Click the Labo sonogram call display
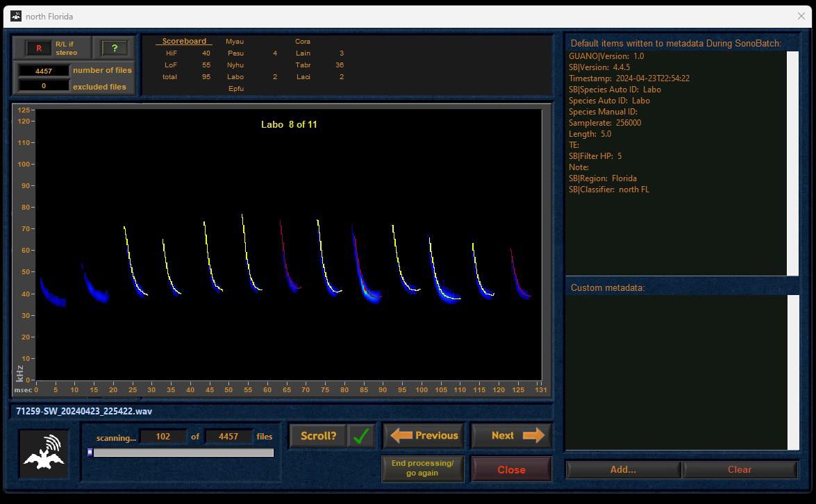 point(288,243)
